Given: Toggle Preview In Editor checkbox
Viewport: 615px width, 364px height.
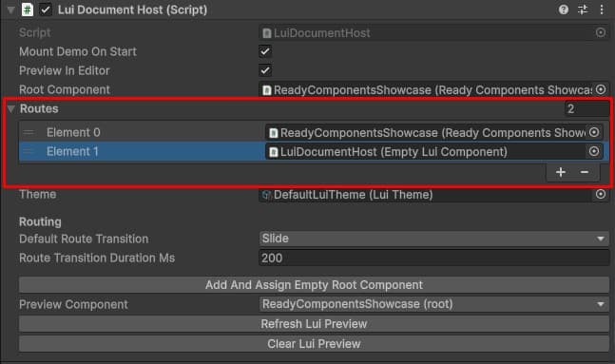Looking at the screenshot, I should pyautogui.click(x=265, y=70).
